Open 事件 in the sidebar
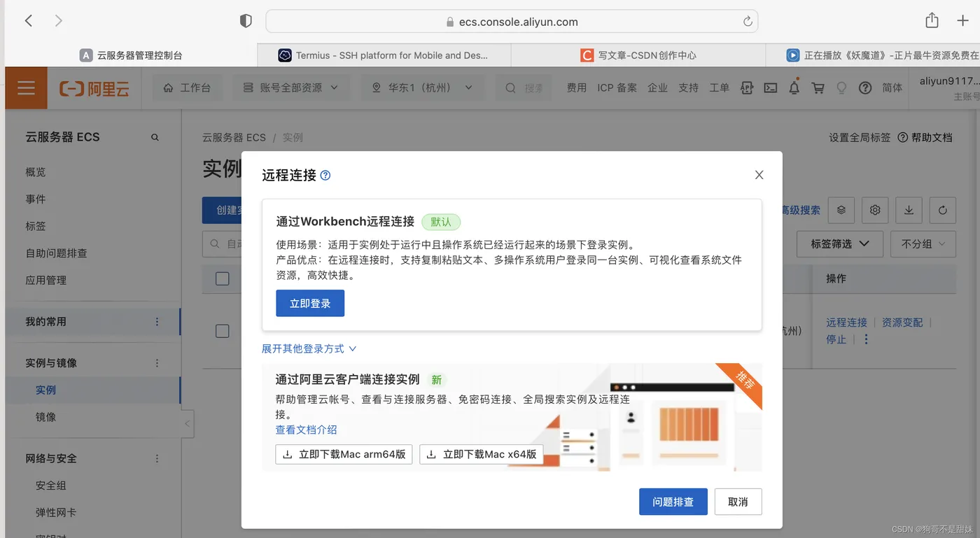 coord(36,199)
